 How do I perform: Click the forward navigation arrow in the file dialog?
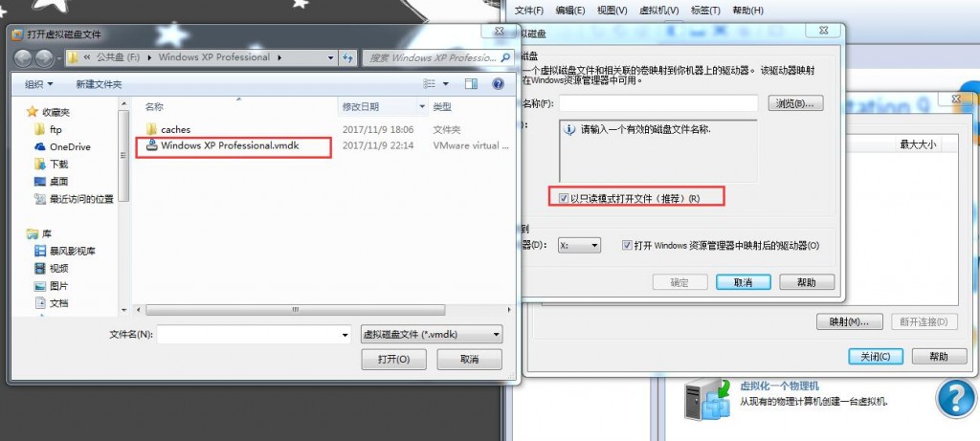(x=44, y=58)
